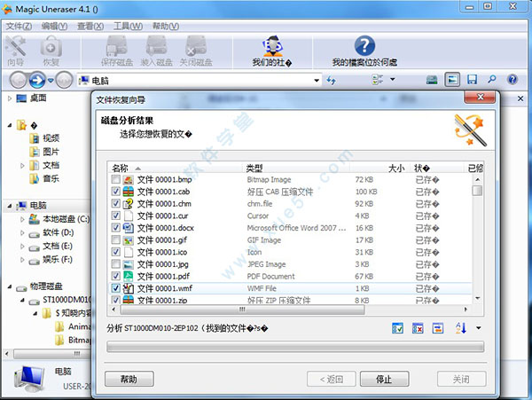Go forward with the blue arrow button
The image size is (532, 400).
tap(37, 81)
